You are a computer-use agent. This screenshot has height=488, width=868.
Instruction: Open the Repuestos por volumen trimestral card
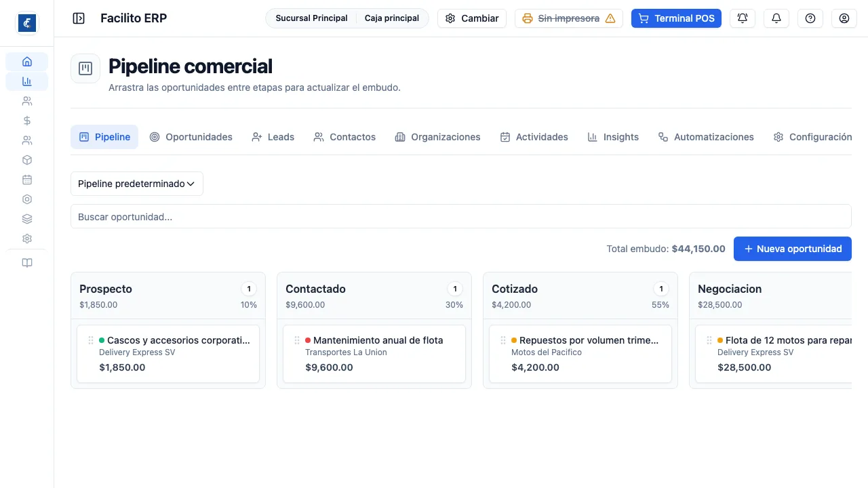(x=580, y=354)
